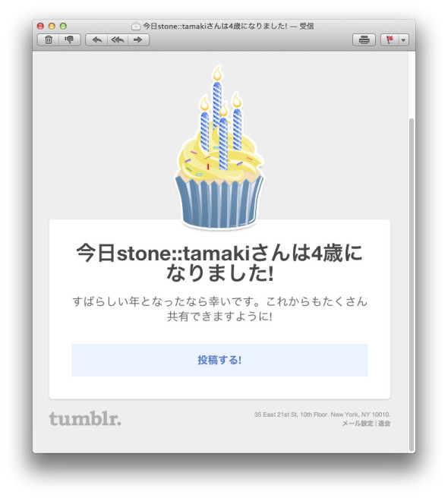Click the reply all double-arrow icon
The height and width of the screenshot is (498, 448).
(118, 40)
